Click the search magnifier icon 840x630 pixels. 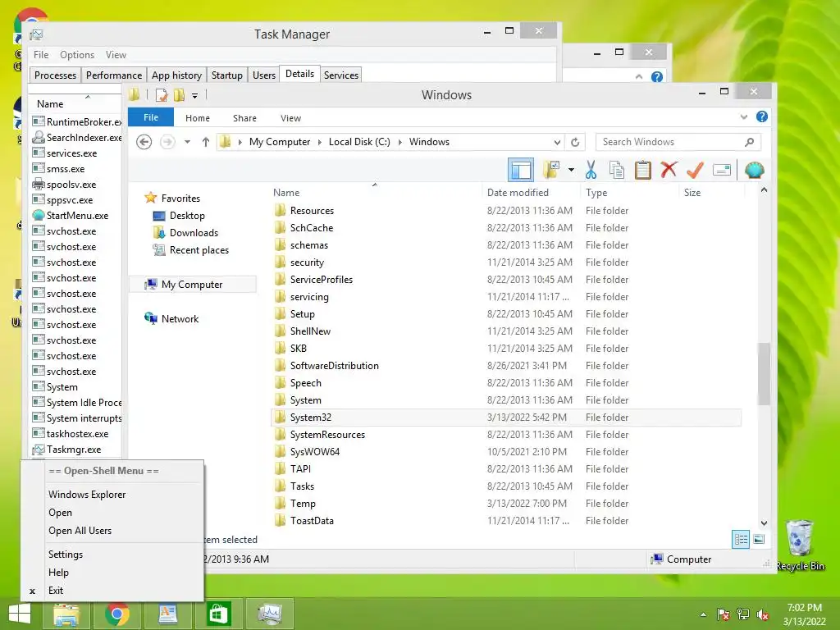750,142
